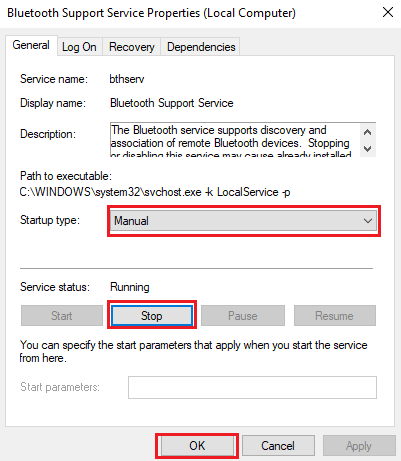Click the bthserv service name text
Screen dimensions: 401x461
point(127,79)
